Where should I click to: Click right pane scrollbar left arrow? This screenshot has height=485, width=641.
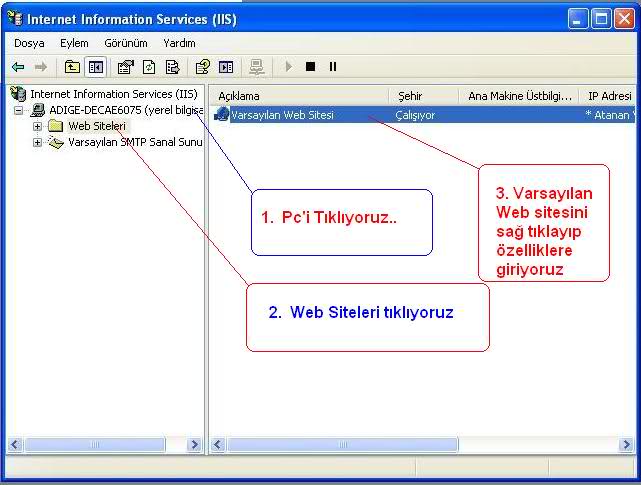coord(218,445)
